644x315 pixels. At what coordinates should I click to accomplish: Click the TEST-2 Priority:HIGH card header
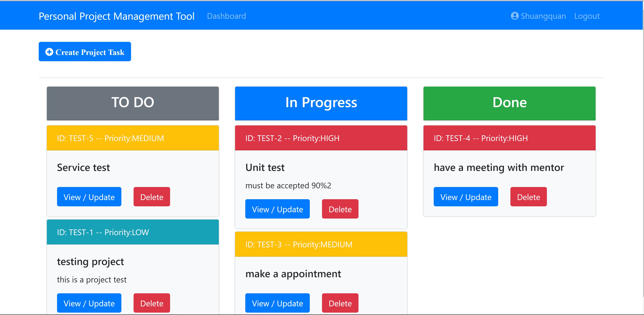tap(321, 138)
